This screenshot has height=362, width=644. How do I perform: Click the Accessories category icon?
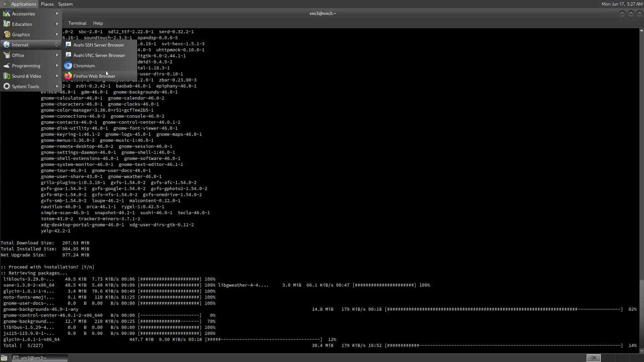click(7, 14)
